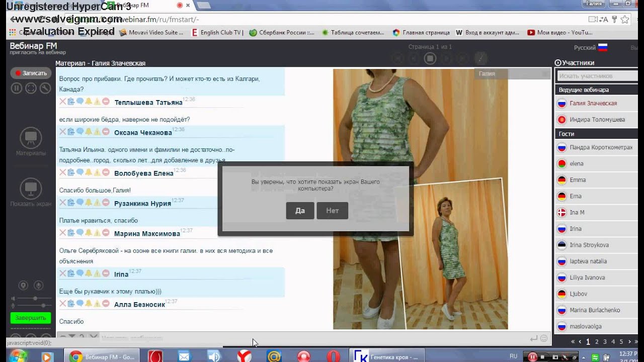Open the Mail.ru agent taskbar icon
Viewport: 644px width, 362px height.
pos(274,356)
